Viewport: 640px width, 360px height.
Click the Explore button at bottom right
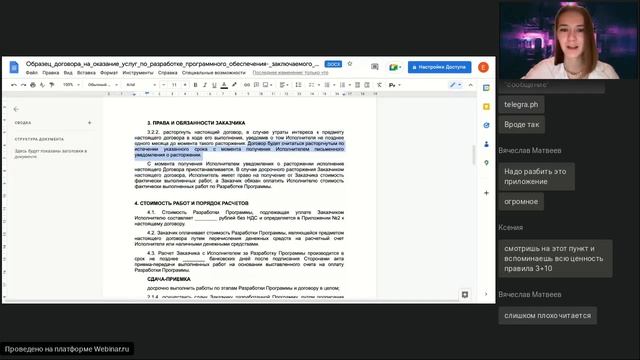465,294
